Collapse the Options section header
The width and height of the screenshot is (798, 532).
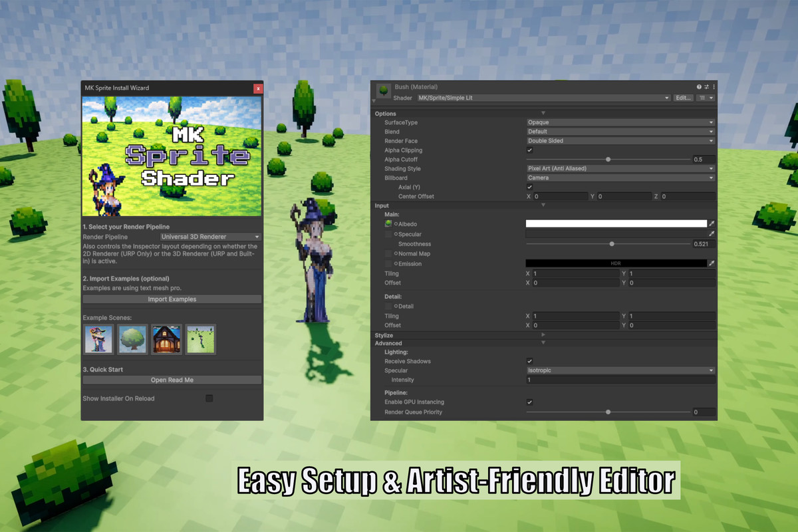coord(543,114)
